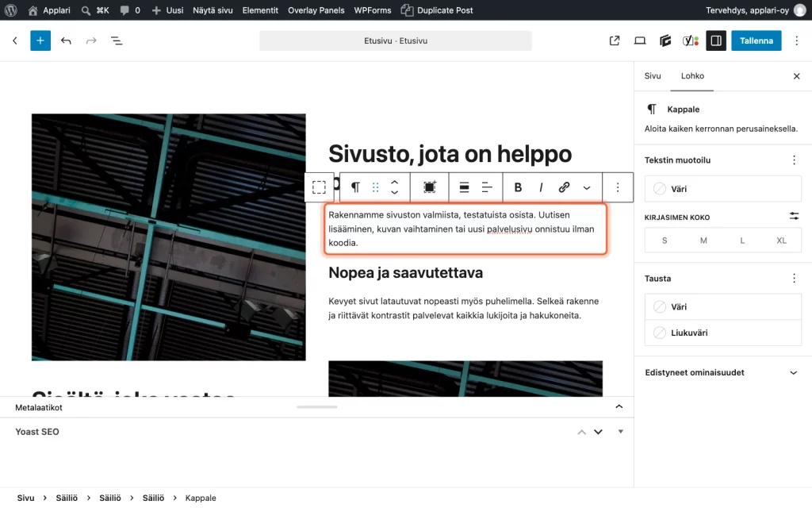Select font size M

click(703, 241)
